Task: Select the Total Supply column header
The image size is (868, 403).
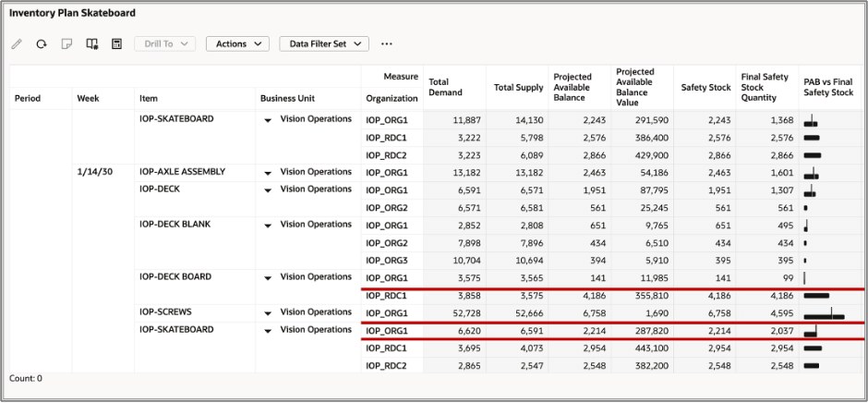Action: [519, 88]
